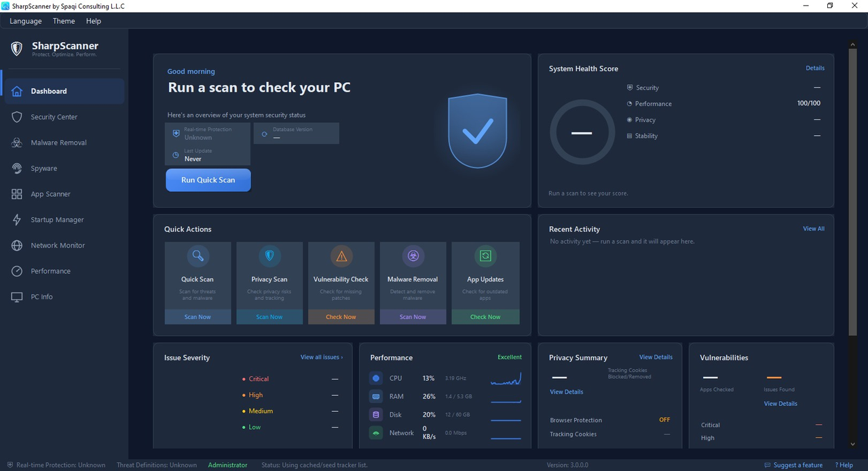Click the Critical severity row
This screenshot has width=868, height=471.
coord(290,379)
